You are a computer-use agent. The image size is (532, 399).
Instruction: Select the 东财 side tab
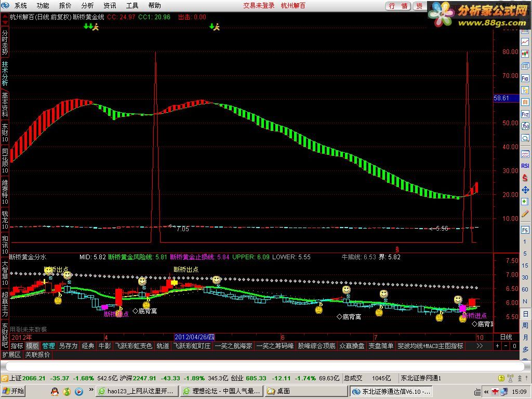pyautogui.click(x=5, y=132)
